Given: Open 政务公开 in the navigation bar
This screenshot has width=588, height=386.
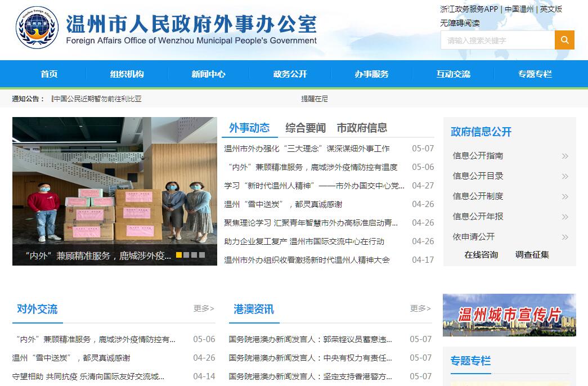Looking at the screenshot, I should (290, 74).
